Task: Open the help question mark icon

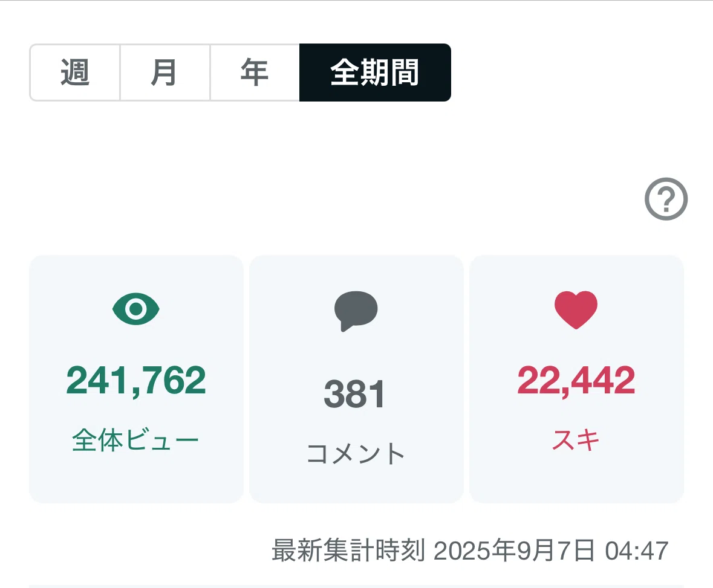Action: [666, 199]
